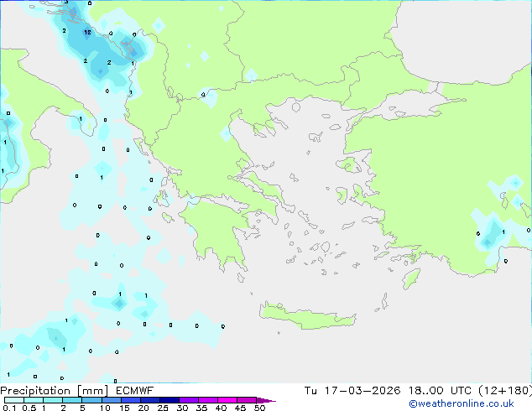532x411 pixels.
Task: Click the 'Precipitation [mm]' title text
Action: (x=55, y=391)
